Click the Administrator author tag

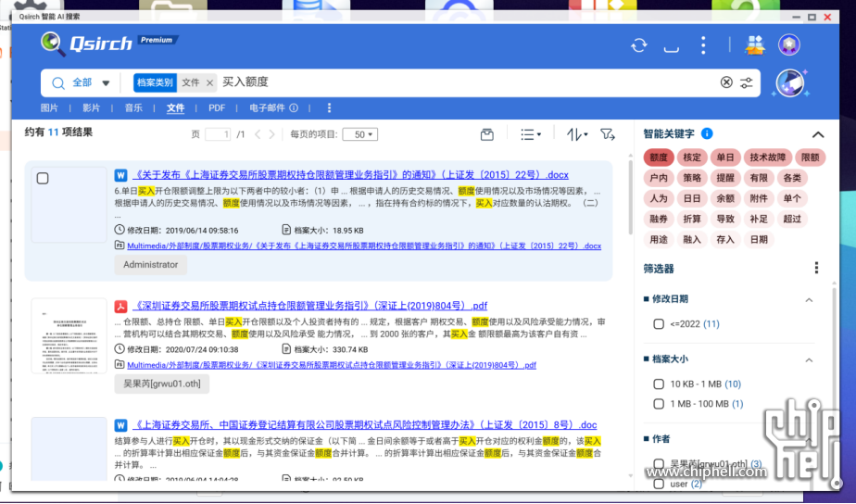pyautogui.click(x=151, y=264)
